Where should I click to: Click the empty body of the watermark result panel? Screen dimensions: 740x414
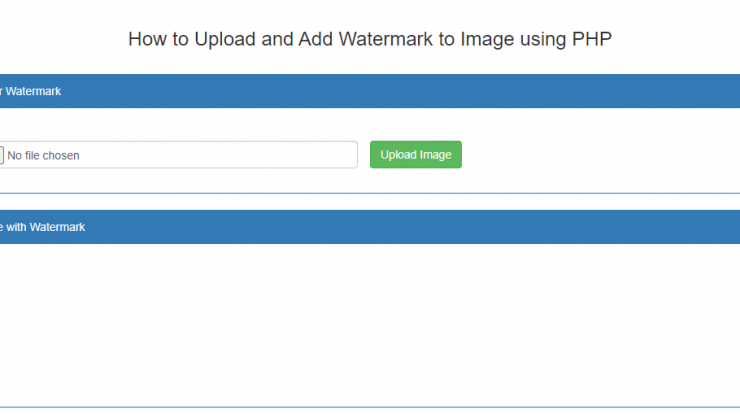coord(370,325)
